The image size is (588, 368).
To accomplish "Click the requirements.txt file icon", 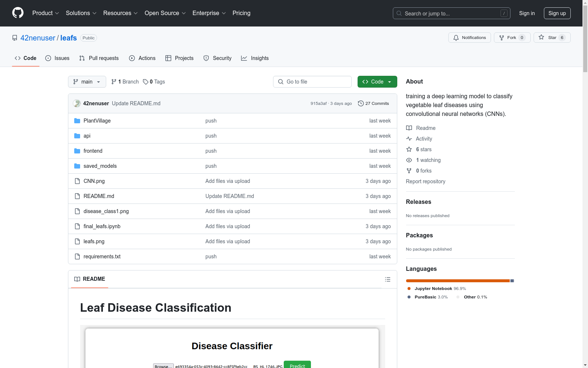I will click(x=77, y=256).
